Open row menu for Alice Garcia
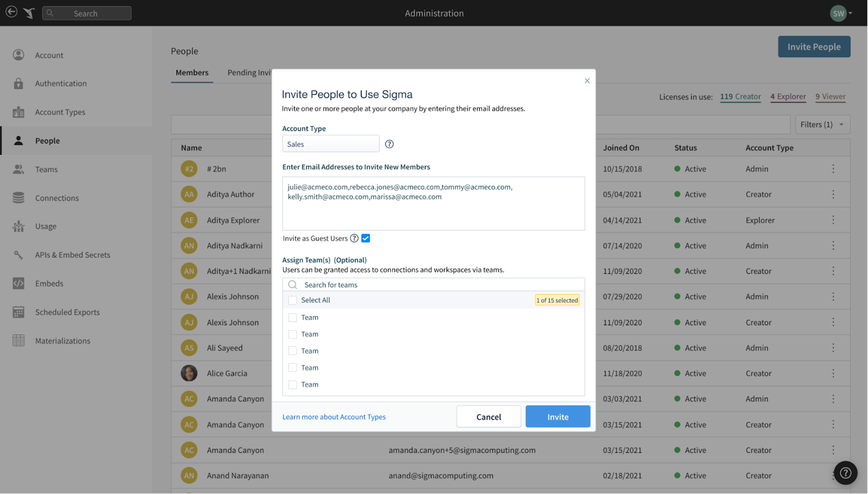This screenshot has height=494, width=868. (833, 373)
